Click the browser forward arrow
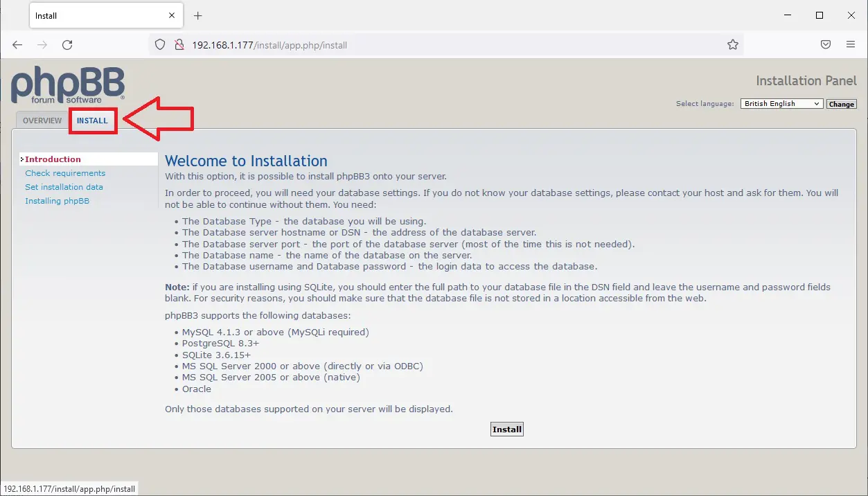The height and width of the screenshot is (496, 868). (42, 44)
